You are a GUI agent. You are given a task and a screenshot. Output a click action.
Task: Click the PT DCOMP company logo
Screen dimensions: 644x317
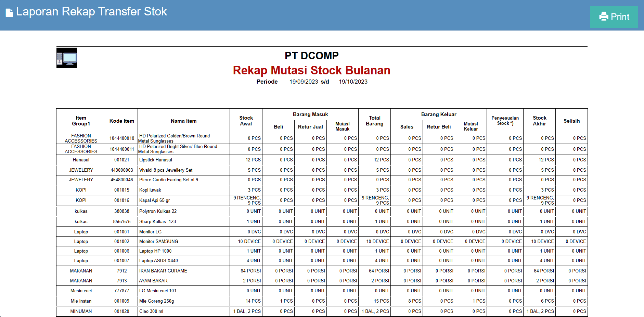coord(66,58)
